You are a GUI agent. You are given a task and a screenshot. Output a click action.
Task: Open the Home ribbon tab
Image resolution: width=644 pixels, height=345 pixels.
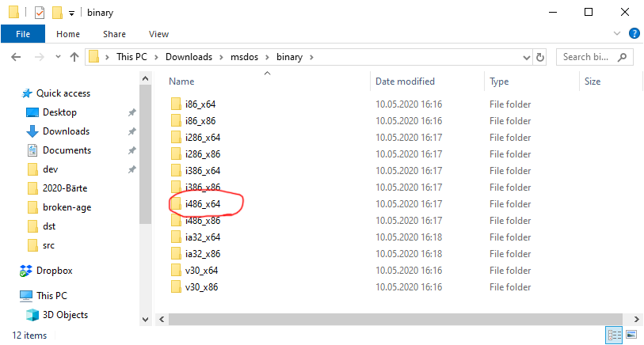point(68,34)
